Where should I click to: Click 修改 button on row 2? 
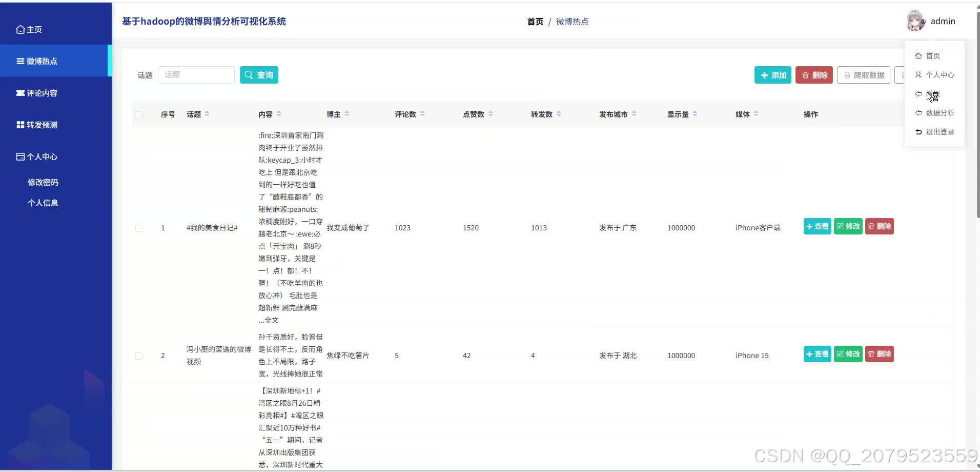pyautogui.click(x=848, y=353)
